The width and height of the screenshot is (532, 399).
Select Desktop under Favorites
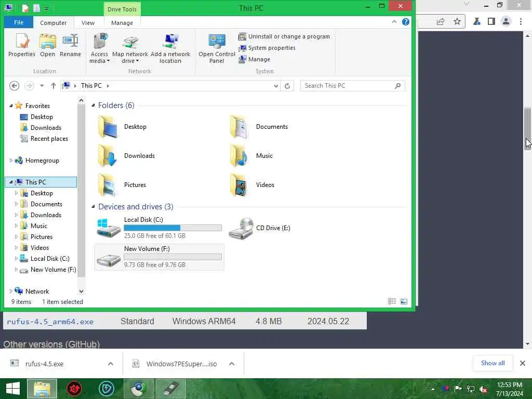(x=42, y=117)
